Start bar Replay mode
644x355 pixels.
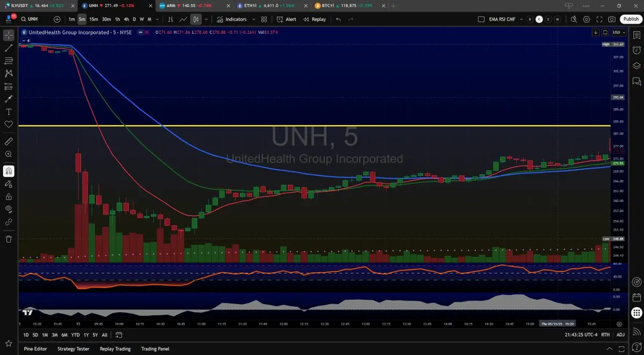[x=314, y=19]
